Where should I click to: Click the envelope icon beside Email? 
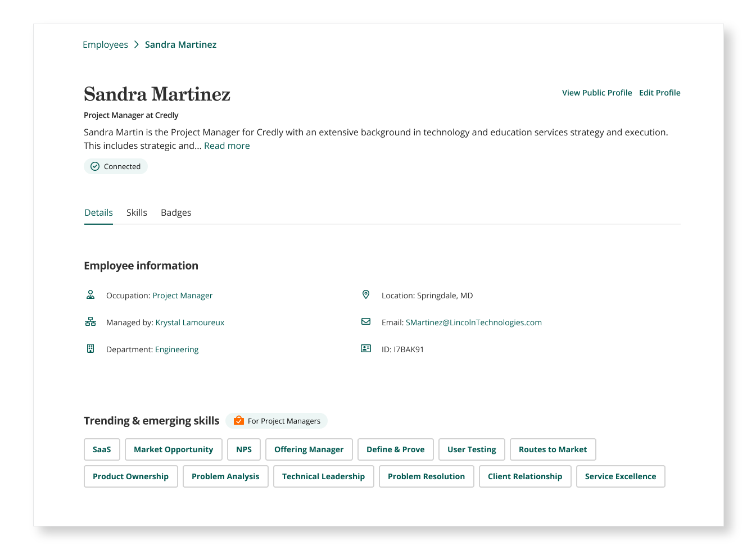(x=366, y=321)
